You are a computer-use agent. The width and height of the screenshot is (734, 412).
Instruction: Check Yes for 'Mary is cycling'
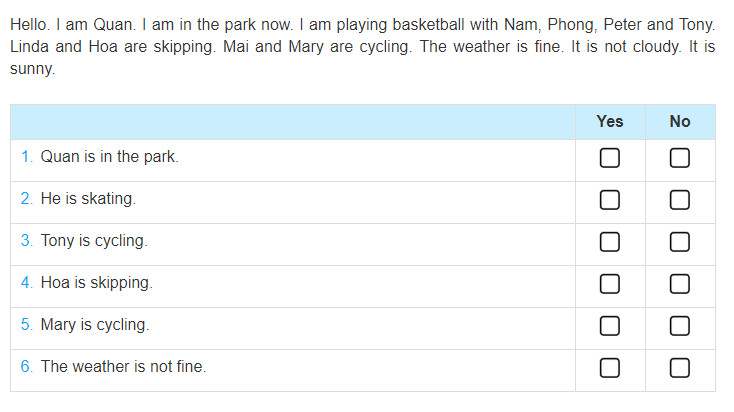[609, 326]
